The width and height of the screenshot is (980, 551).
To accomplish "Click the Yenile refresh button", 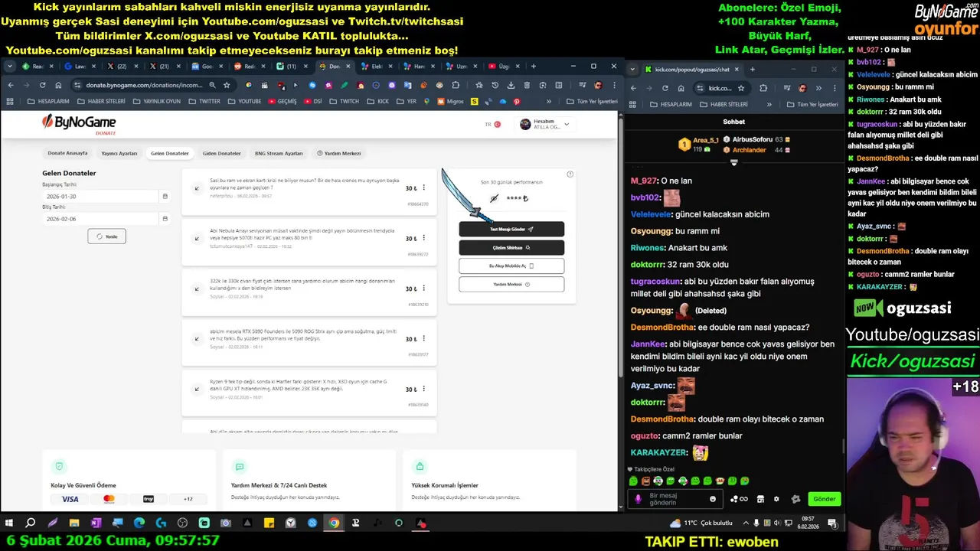I will tap(106, 236).
